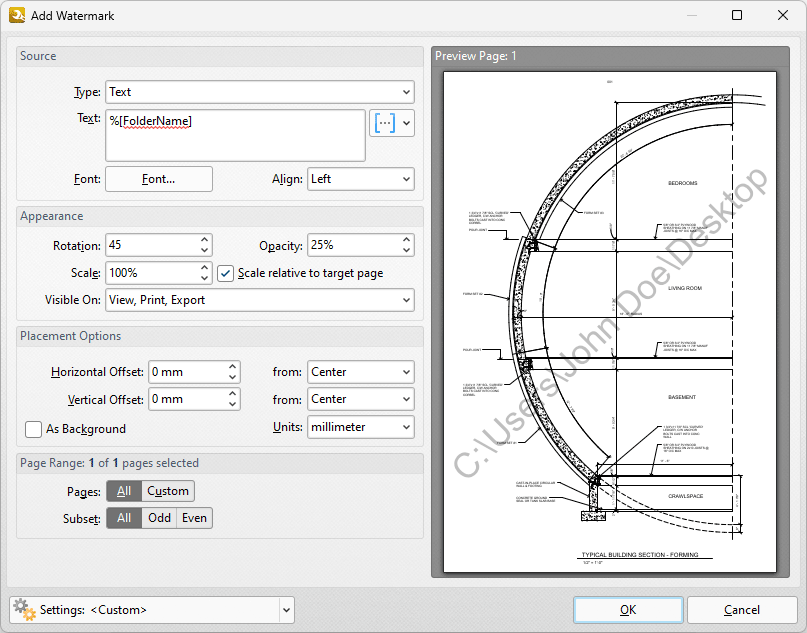Enable the As Background checkbox
This screenshot has width=807, height=633.
pyautogui.click(x=33, y=429)
